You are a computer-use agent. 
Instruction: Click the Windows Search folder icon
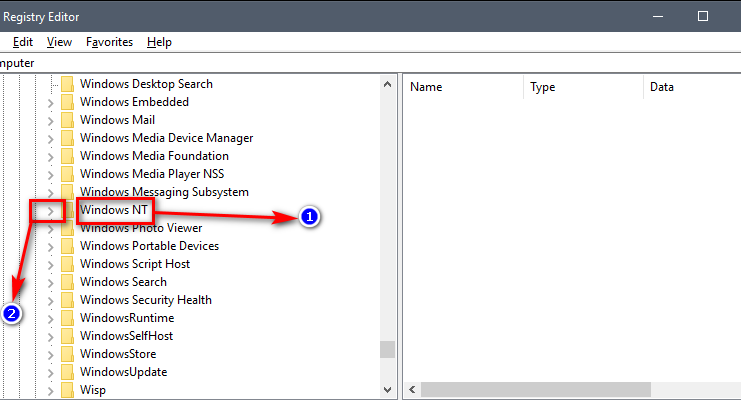coord(68,282)
